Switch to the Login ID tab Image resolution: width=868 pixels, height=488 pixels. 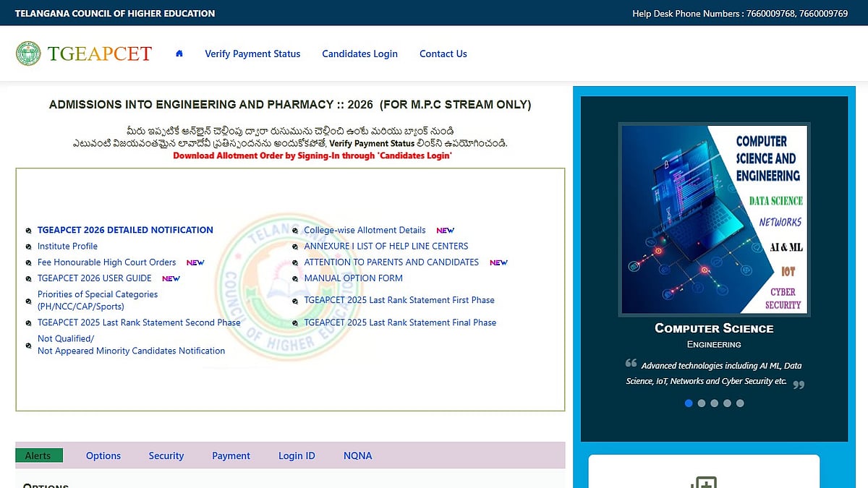[297, 455]
